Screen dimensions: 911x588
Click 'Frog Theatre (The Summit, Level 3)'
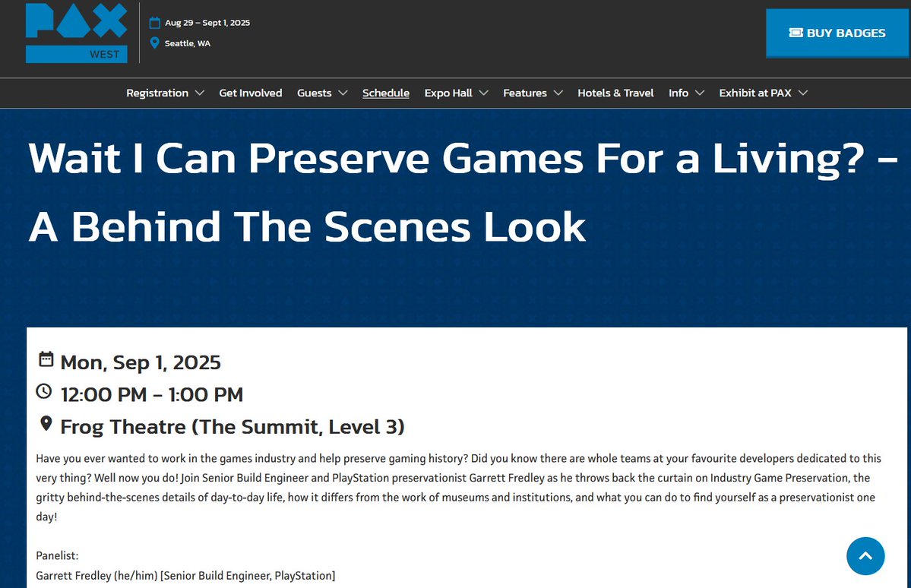pos(232,427)
